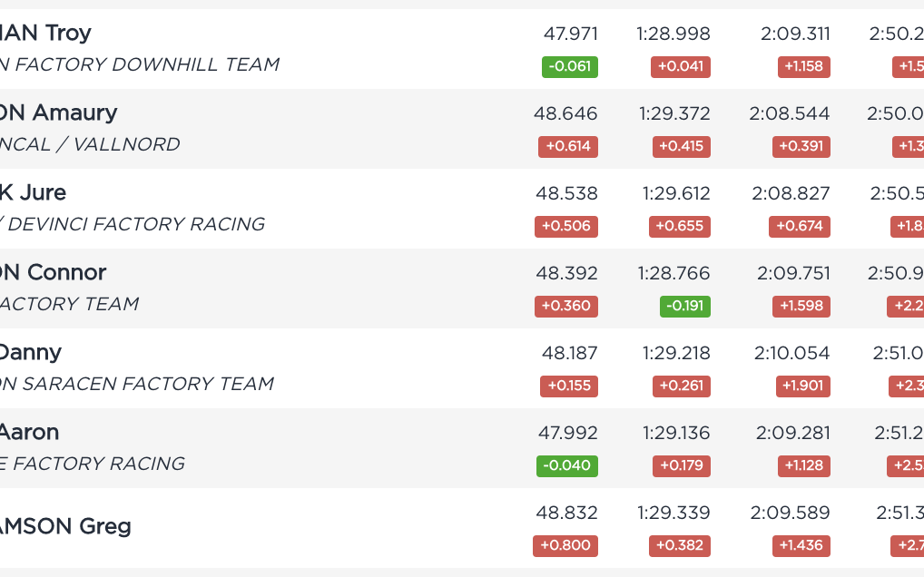Screen dimensions: 924x577
Task: Open the rider entry ending in Greg
Action: click(x=65, y=526)
